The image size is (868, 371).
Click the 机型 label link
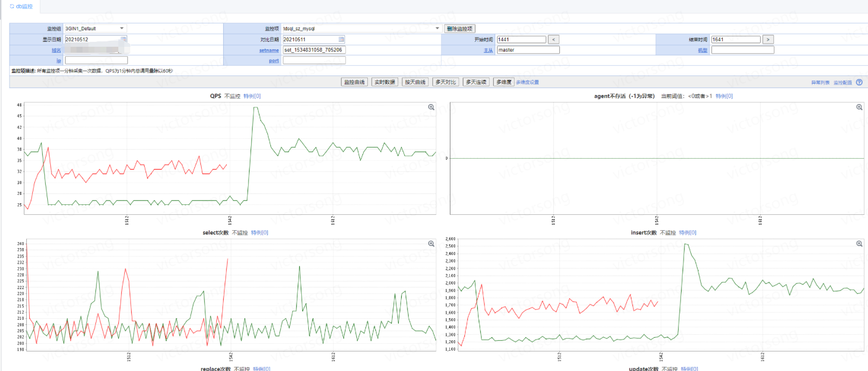(702, 50)
